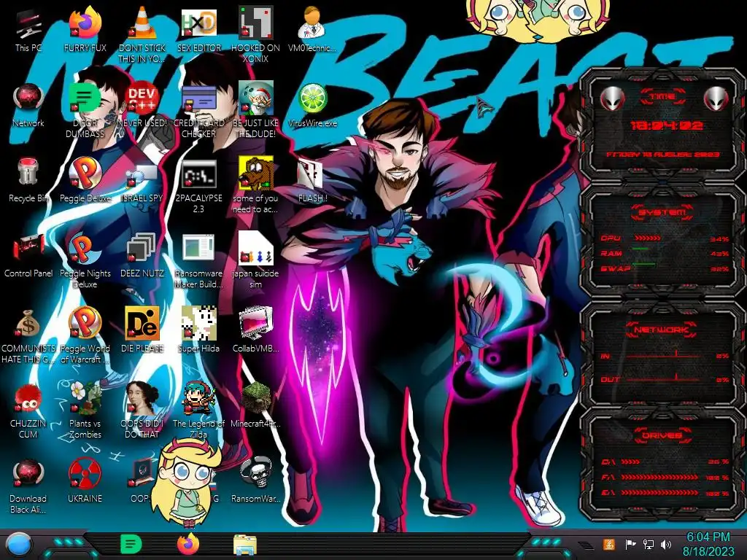This screenshot has width=747, height=560.
Task: Click the SYSTEM widget header
Action: (662, 212)
